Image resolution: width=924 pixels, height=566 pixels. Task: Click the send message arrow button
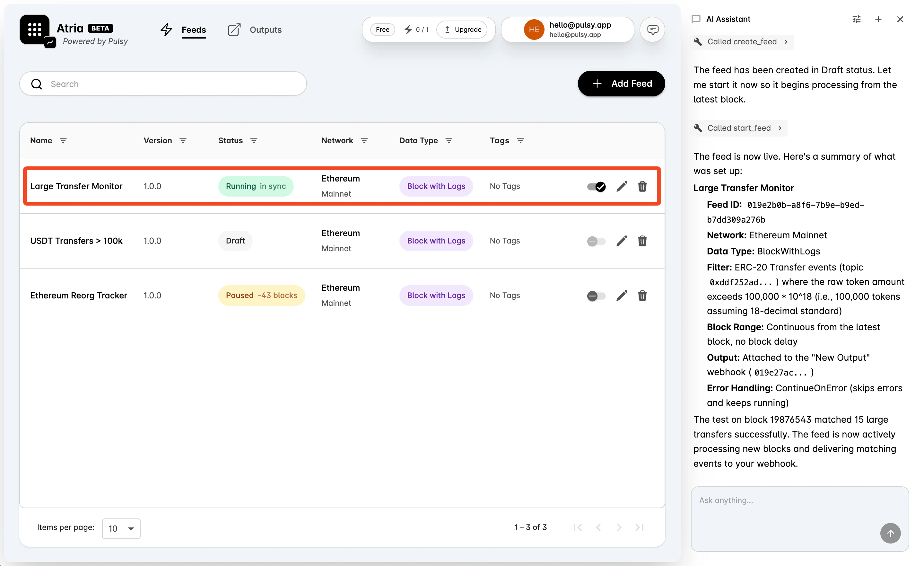[x=891, y=533]
